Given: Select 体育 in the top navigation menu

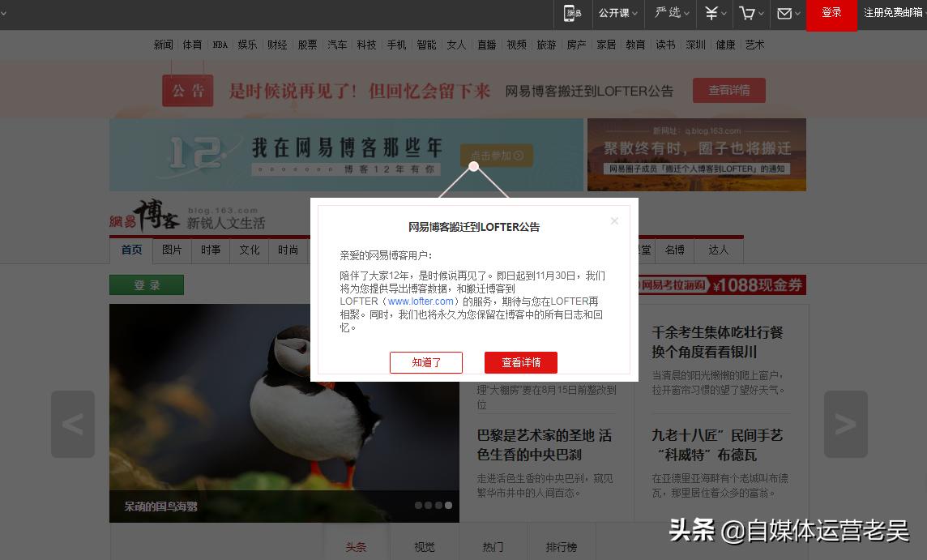Looking at the screenshot, I should click(x=193, y=45).
